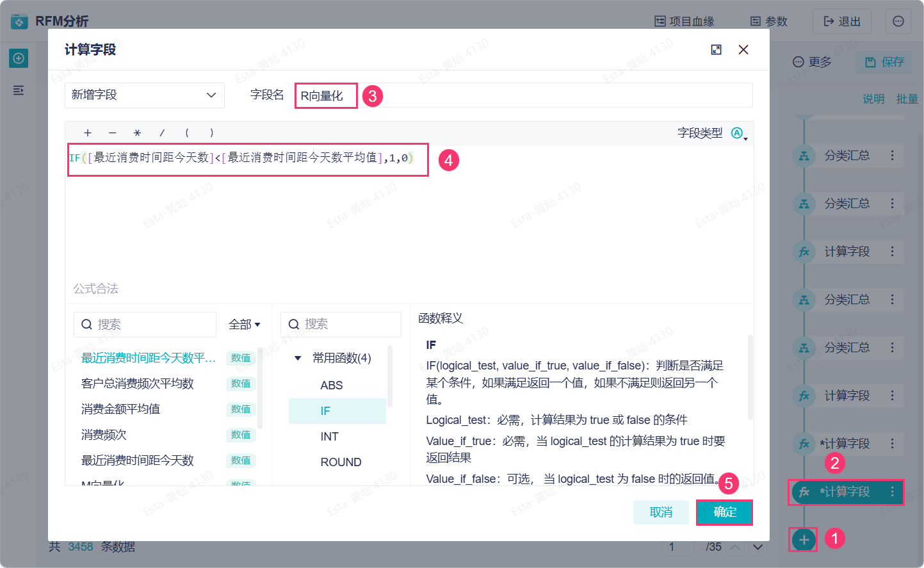Insert the plus operator into the formula
924x568 pixels.
[88, 133]
